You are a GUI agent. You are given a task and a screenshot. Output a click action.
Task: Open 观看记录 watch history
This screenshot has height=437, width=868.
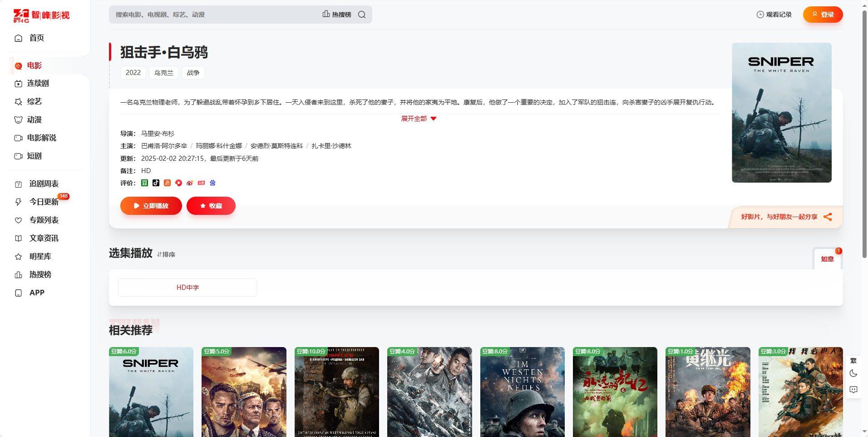point(774,14)
